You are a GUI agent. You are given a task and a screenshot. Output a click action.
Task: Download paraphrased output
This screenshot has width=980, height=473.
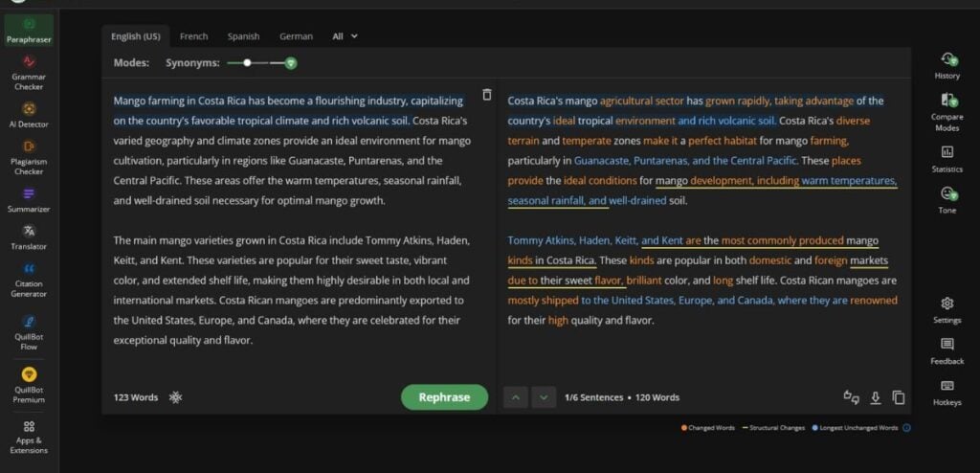coord(876,397)
